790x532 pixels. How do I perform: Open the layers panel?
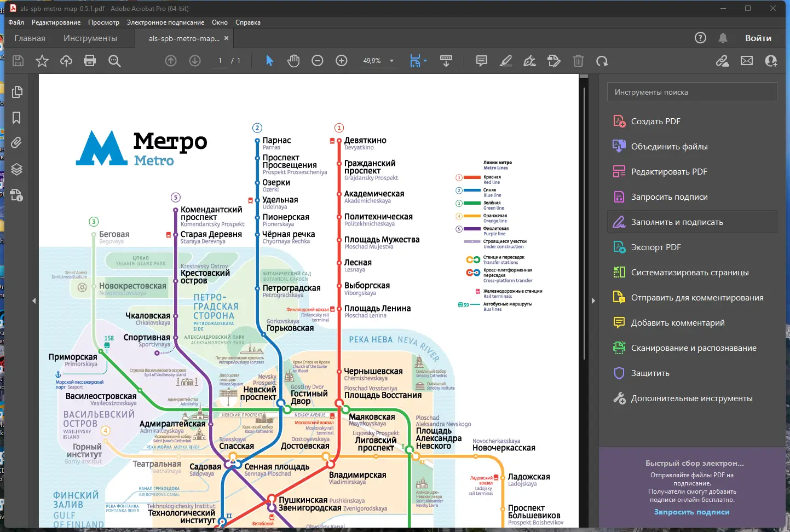17,169
